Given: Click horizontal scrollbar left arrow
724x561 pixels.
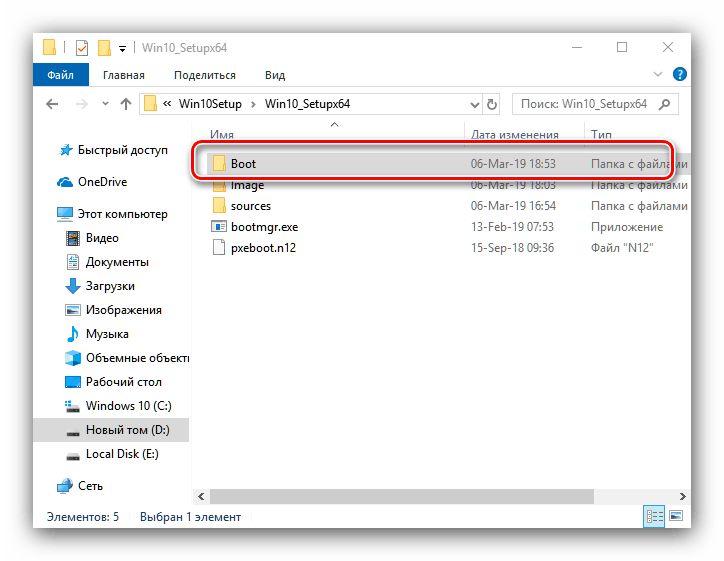Looking at the screenshot, I should (x=201, y=496).
